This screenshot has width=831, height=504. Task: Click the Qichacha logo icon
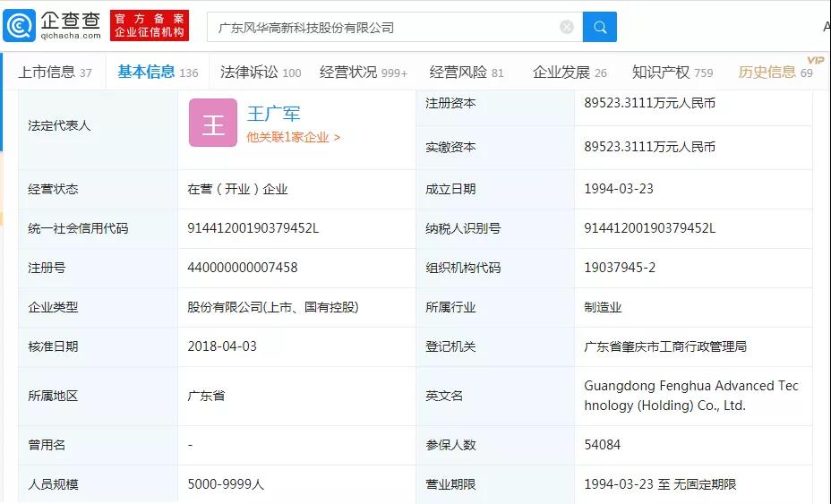pyautogui.click(x=19, y=25)
